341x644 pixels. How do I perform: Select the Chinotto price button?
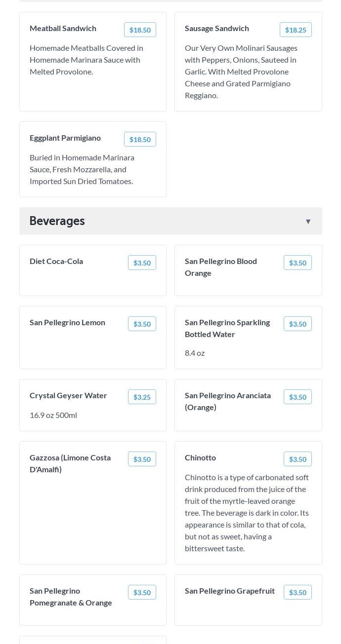point(298,459)
